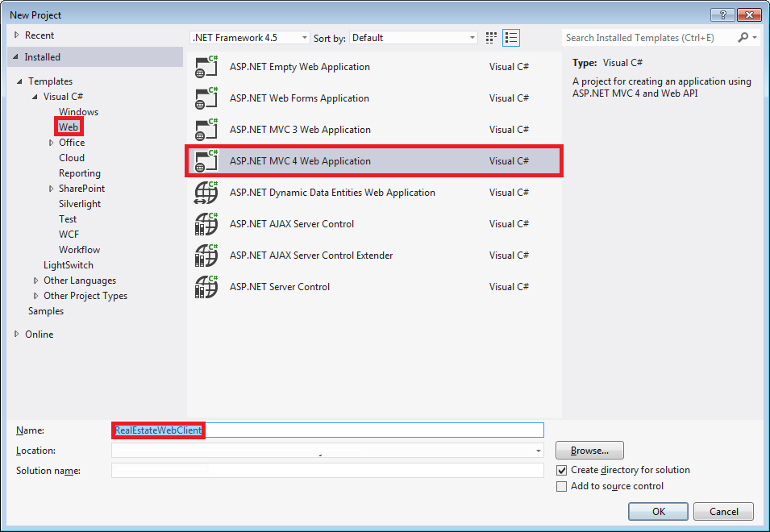Expand Other Languages node
770x532 pixels.
coord(35,281)
